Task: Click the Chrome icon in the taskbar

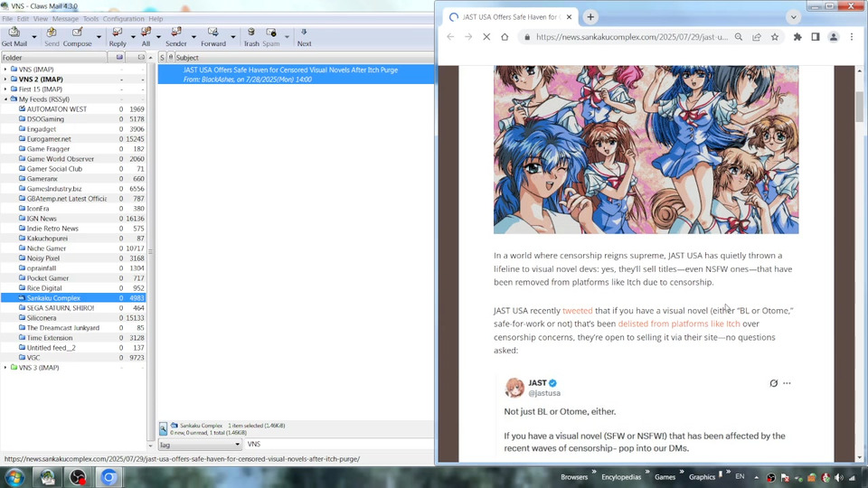Action: (x=108, y=477)
